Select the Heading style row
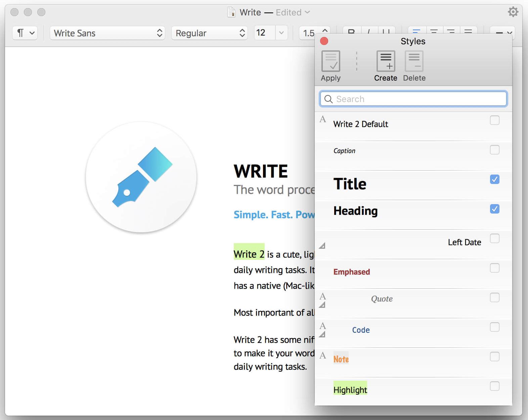This screenshot has height=420, width=528. tap(413, 215)
